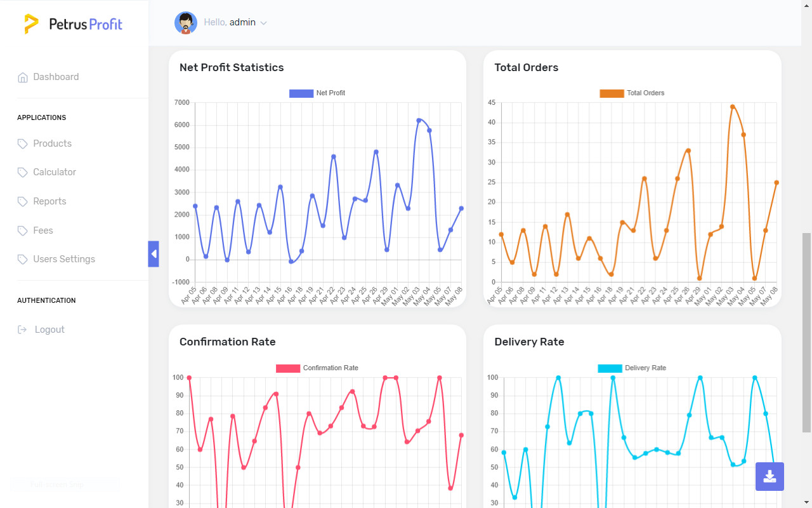Click the Hello, admin link
The width and height of the screenshot is (812, 508).
coord(230,22)
